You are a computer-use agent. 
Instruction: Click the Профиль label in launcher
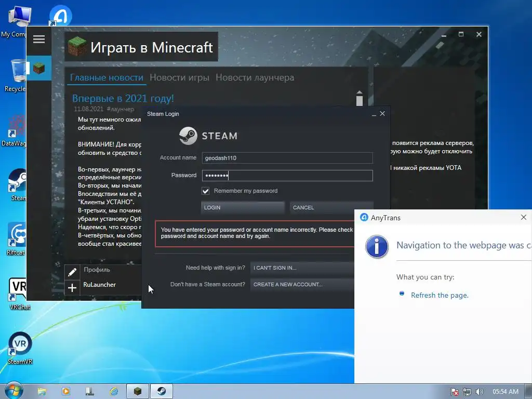97,270
